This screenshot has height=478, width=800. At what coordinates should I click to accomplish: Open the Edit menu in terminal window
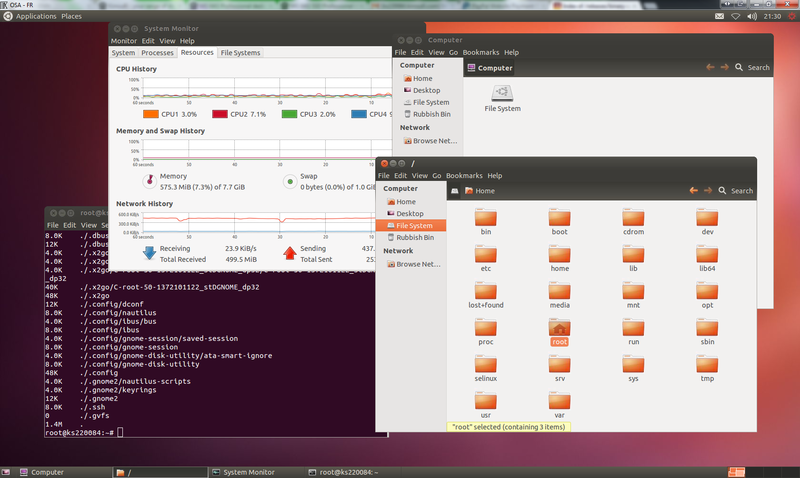click(x=69, y=225)
